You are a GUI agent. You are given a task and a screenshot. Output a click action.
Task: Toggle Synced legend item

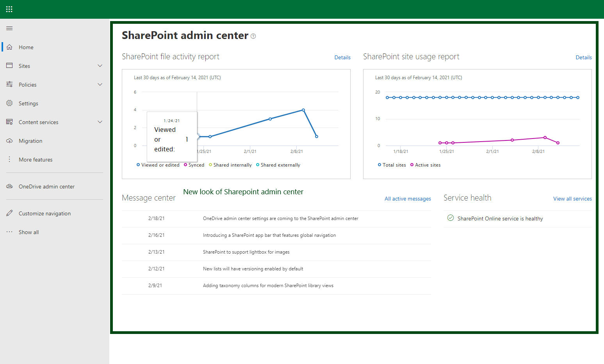point(194,165)
